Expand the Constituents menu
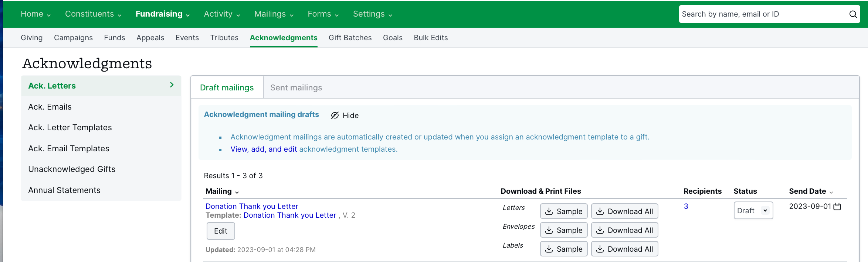The height and width of the screenshot is (262, 868). (93, 14)
